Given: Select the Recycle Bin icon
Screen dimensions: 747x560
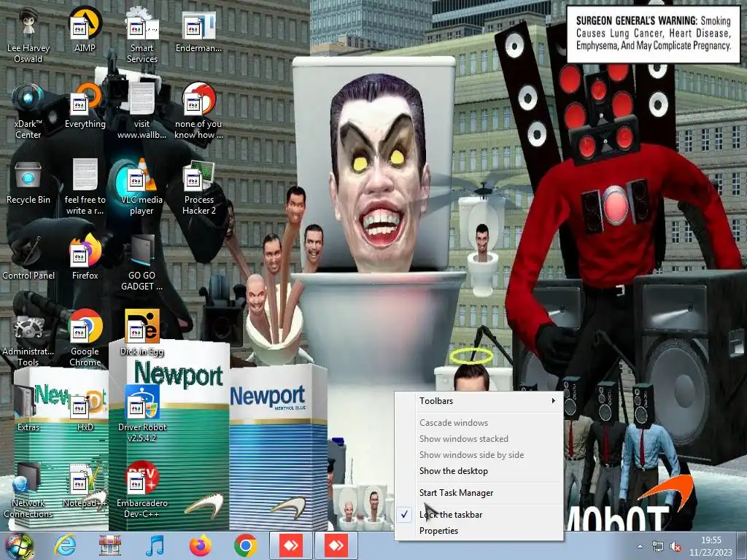Looking at the screenshot, I should point(28,182).
